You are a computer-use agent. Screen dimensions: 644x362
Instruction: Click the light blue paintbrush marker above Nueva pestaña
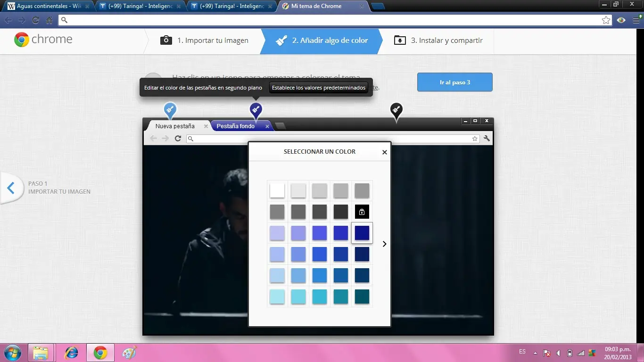coord(170,110)
